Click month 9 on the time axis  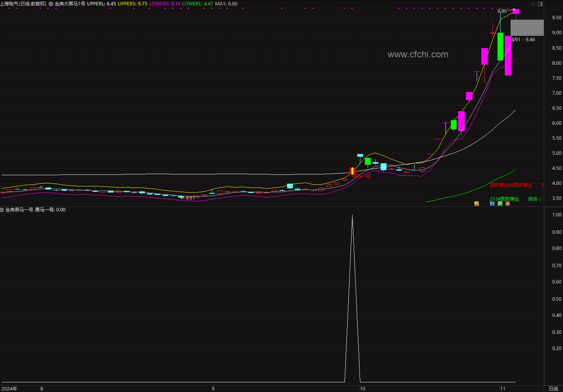coord(213,389)
